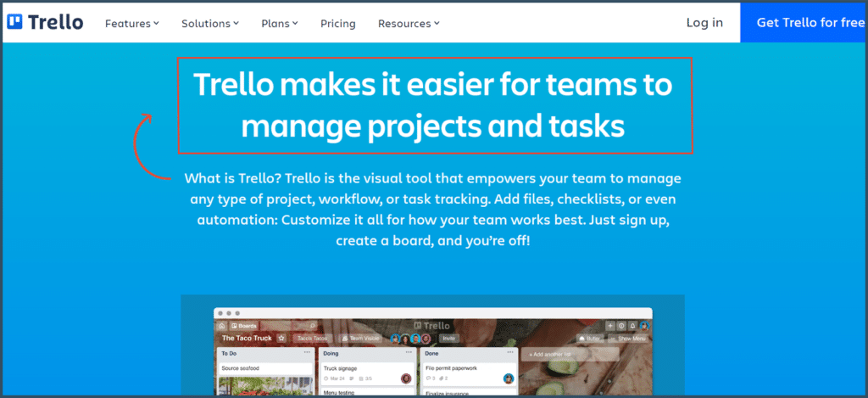
Task: Click the Trello logo in the navbar
Action: click(46, 23)
